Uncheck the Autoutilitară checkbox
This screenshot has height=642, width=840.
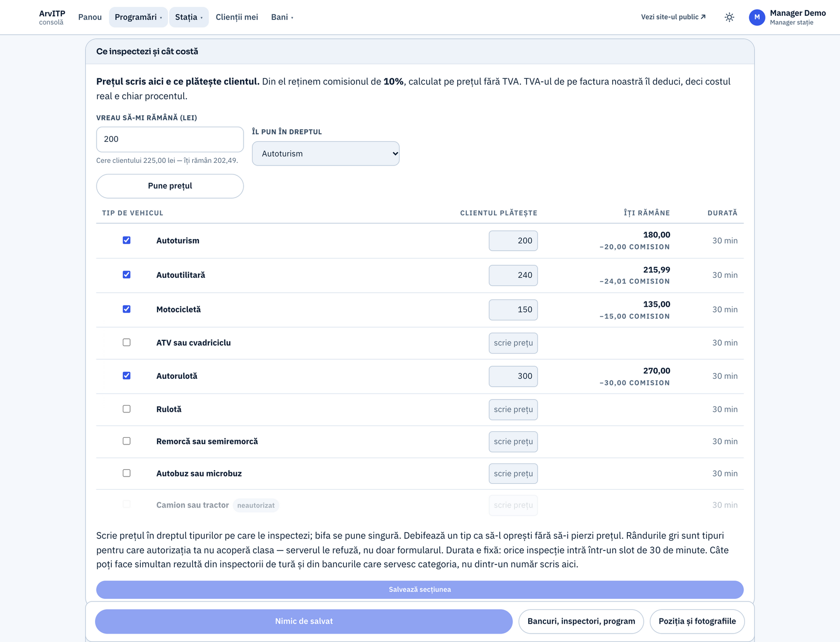click(x=127, y=275)
